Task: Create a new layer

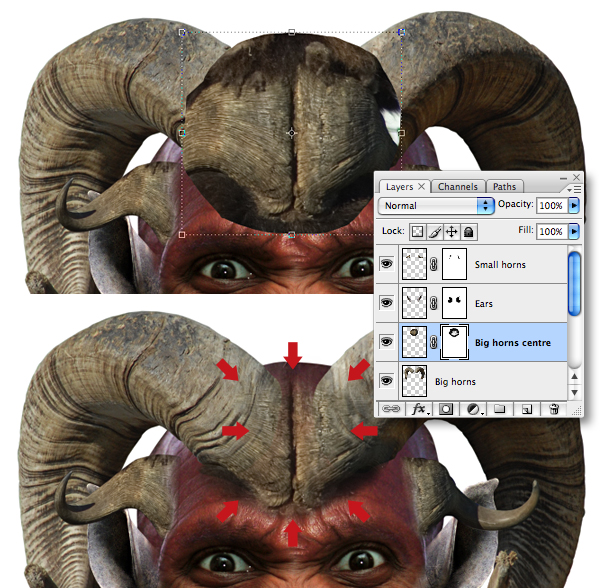Action: 527,409
